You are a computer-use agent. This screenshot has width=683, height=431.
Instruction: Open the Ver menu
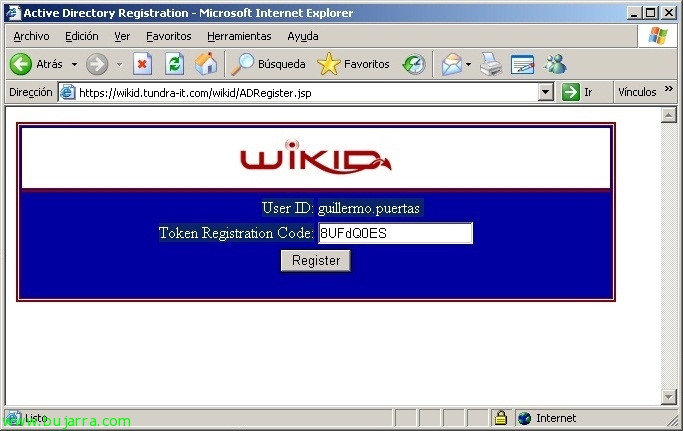(122, 36)
